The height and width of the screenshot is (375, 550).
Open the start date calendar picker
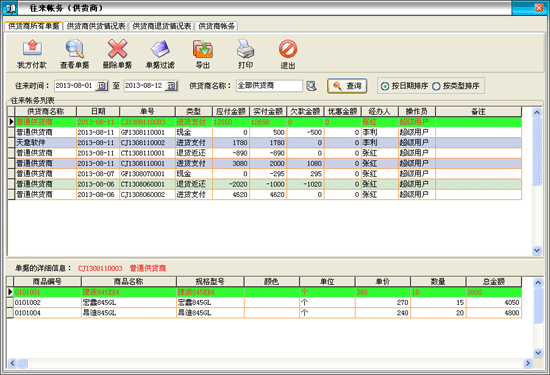102,86
